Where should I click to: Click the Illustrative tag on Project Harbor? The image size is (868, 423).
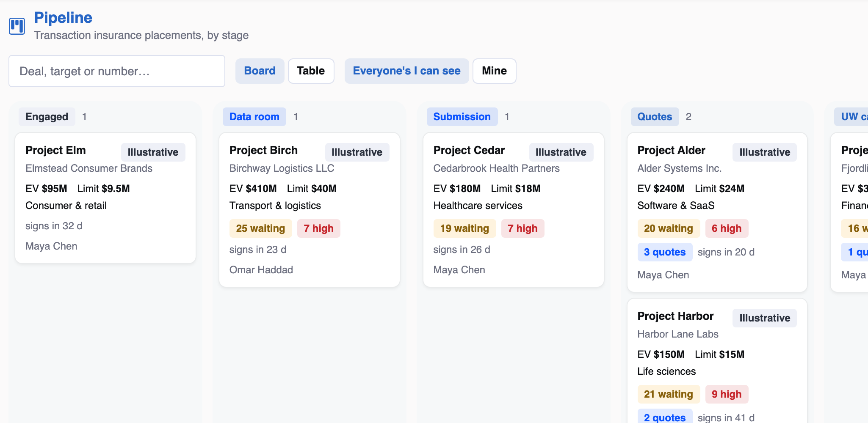point(765,318)
